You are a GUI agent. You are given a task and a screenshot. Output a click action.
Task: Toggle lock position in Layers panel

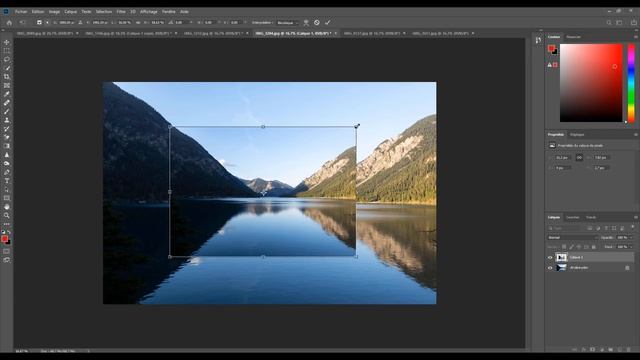coord(579,247)
